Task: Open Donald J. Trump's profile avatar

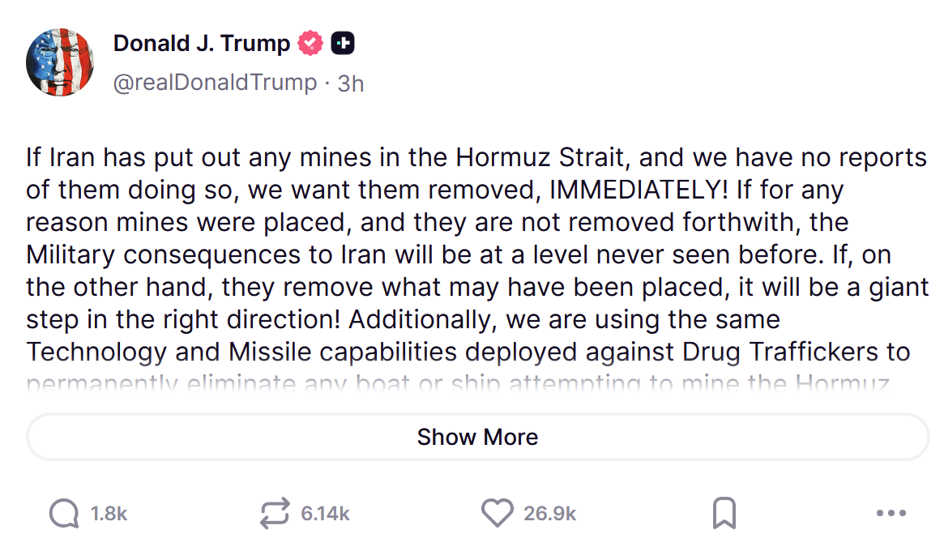Action: (60, 62)
